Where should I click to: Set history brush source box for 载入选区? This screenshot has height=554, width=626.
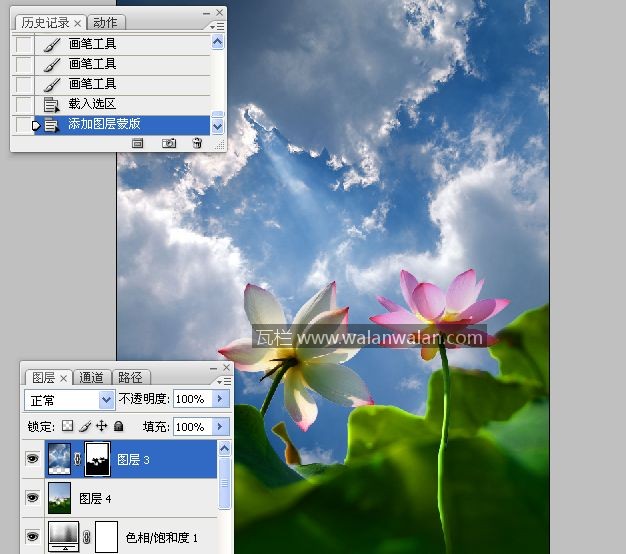tap(24, 104)
